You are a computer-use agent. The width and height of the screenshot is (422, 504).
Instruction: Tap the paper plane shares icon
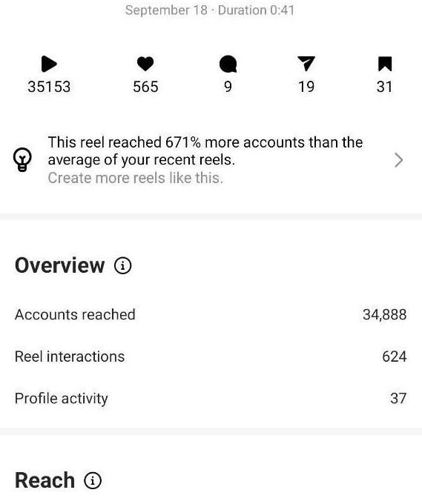(x=306, y=64)
